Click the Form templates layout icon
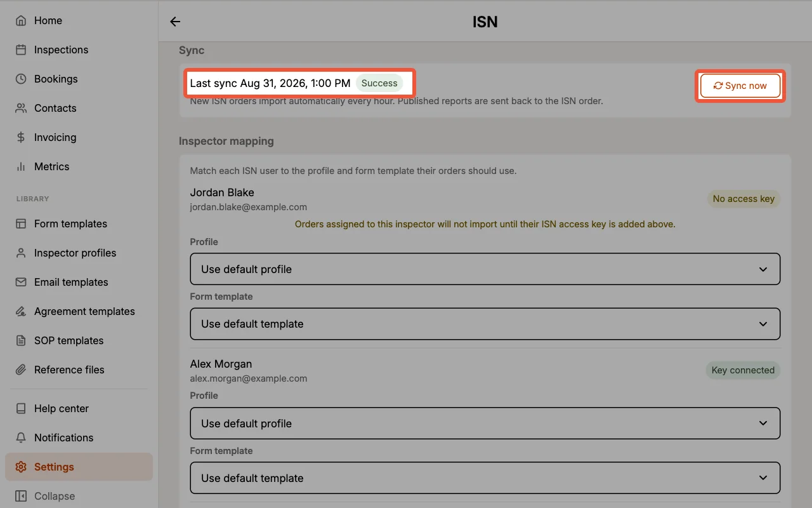Image resolution: width=812 pixels, height=508 pixels. [21, 224]
